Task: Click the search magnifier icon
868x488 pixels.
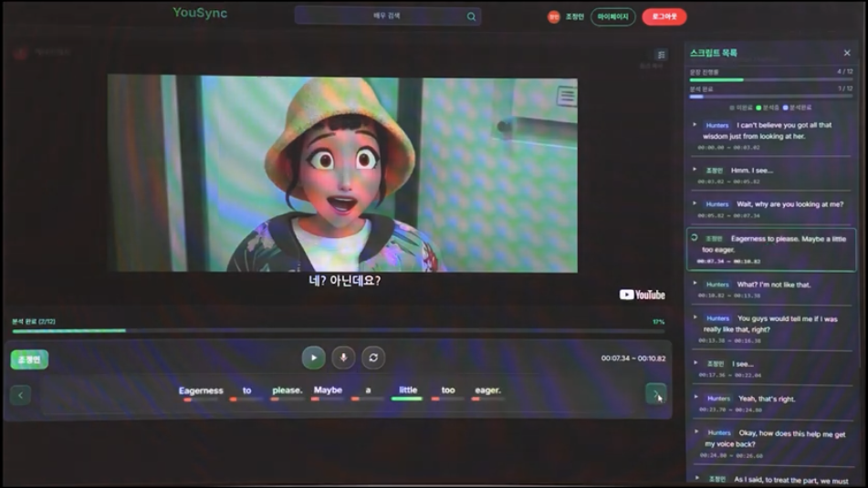Action: (x=471, y=16)
